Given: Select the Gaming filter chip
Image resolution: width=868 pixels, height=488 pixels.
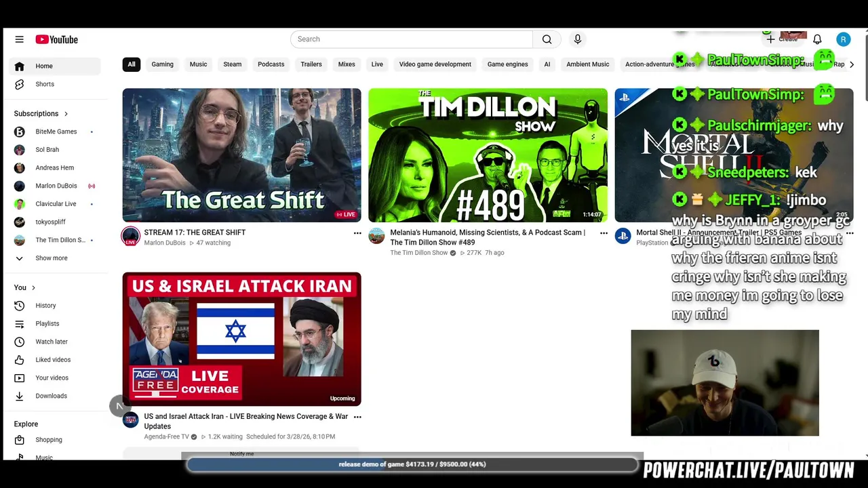Looking at the screenshot, I should pyautogui.click(x=162, y=64).
